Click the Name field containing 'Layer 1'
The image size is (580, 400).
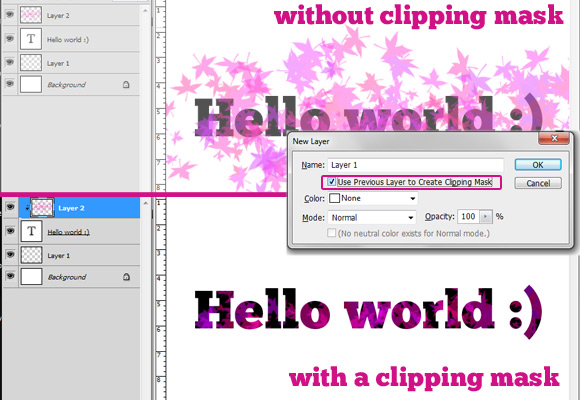pyautogui.click(x=415, y=165)
